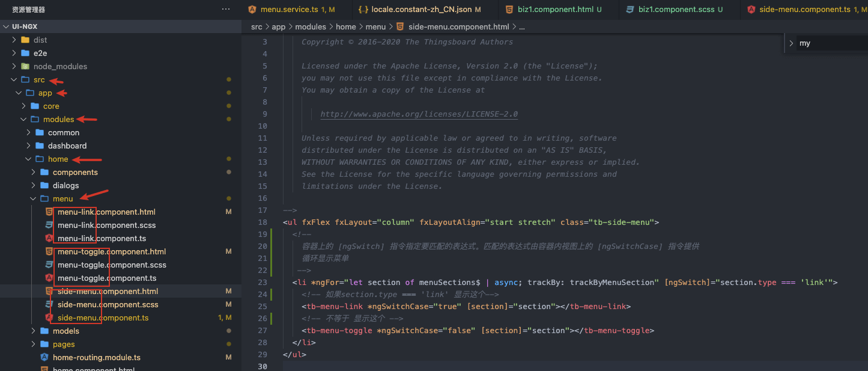Click HTML5 icon on biz1.component.html tab
Screen dimensions: 868x371
pyautogui.click(x=509, y=9)
